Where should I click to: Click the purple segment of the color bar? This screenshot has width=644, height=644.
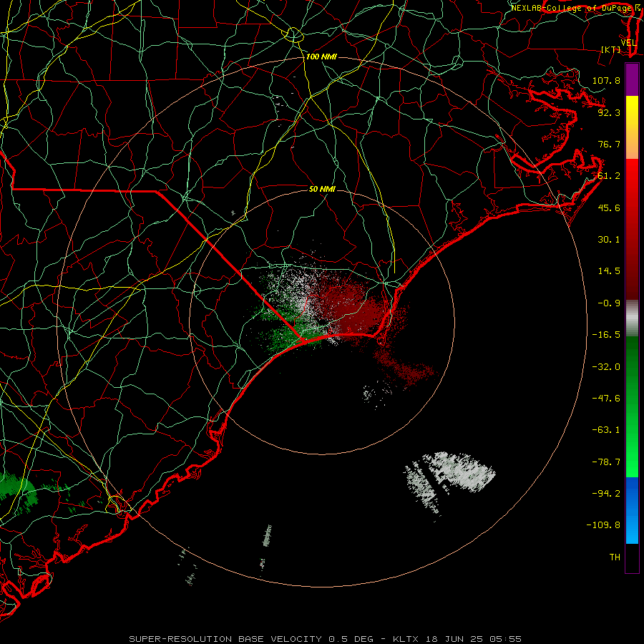click(632, 79)
